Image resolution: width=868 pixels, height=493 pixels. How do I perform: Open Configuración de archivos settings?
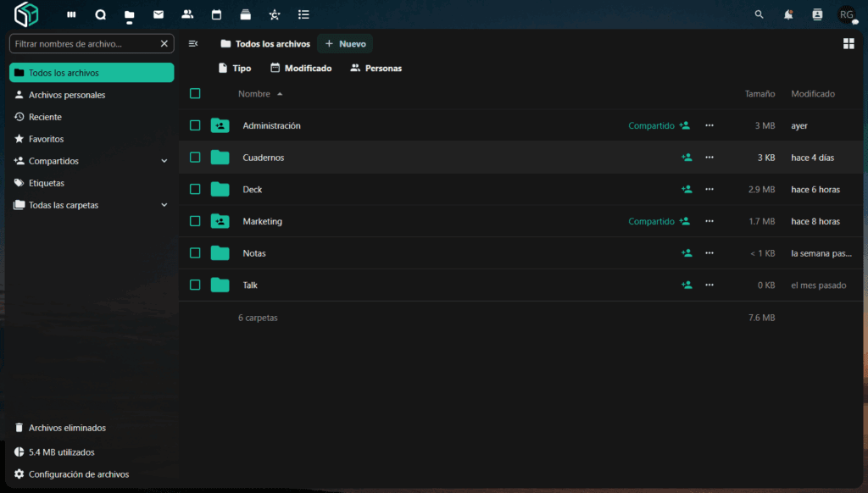[x=78, y=474]
